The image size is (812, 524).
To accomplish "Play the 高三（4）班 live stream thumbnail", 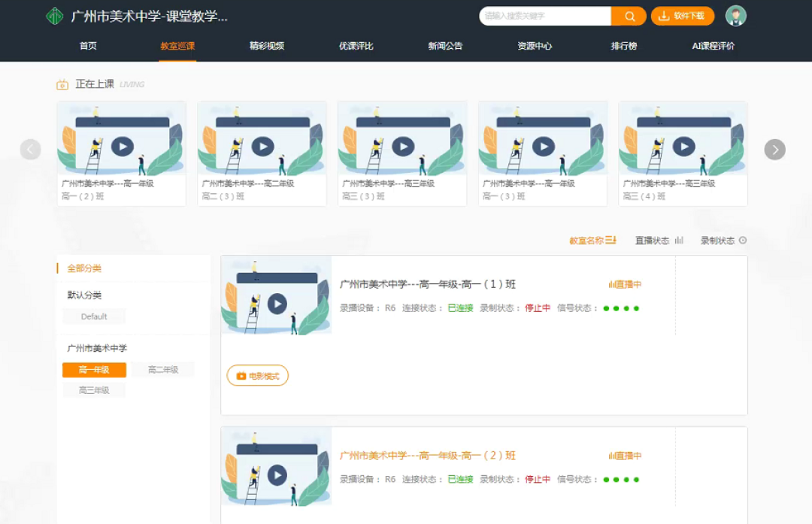I will 683,146.
